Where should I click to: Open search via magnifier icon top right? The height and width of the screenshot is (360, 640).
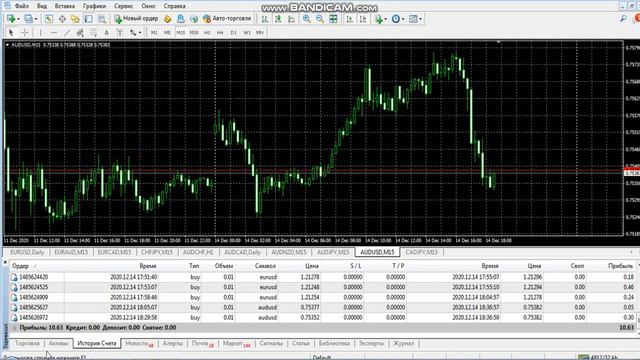pos(623,19)
